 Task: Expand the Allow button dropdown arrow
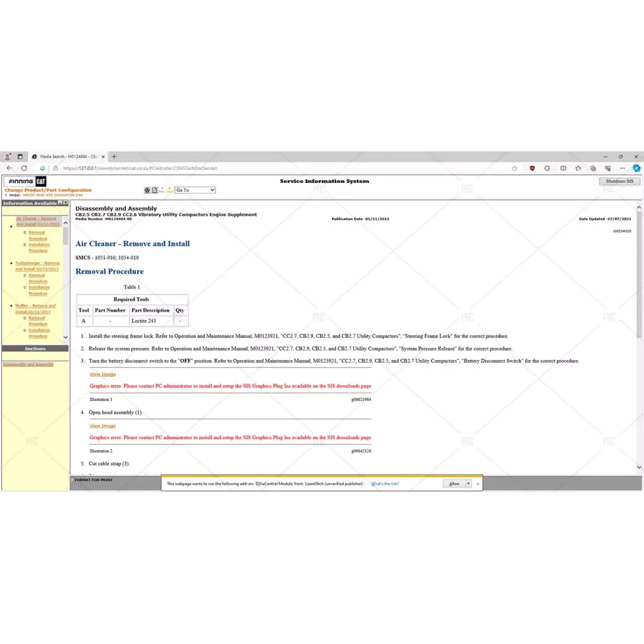pos(468,484)
